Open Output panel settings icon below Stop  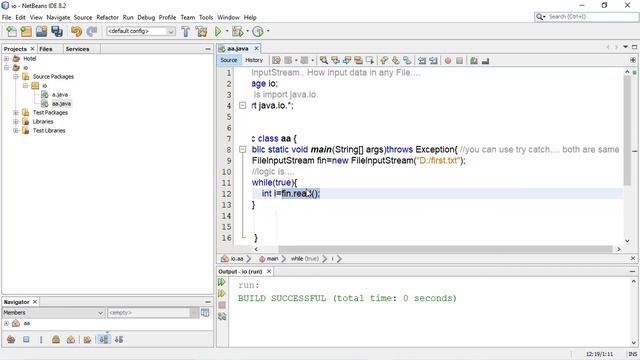(x=222, y=316)
